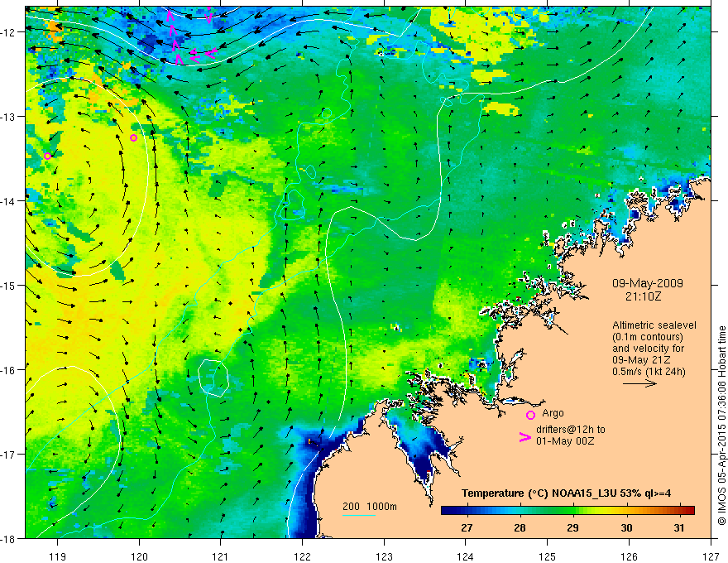Click the temperature color bar

tap(568, 511)
